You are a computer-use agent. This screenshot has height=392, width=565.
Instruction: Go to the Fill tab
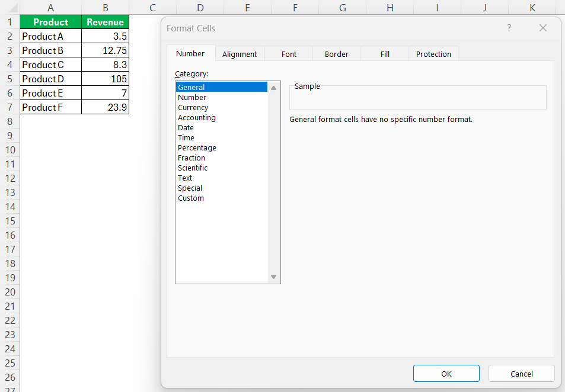click(385, 54)
